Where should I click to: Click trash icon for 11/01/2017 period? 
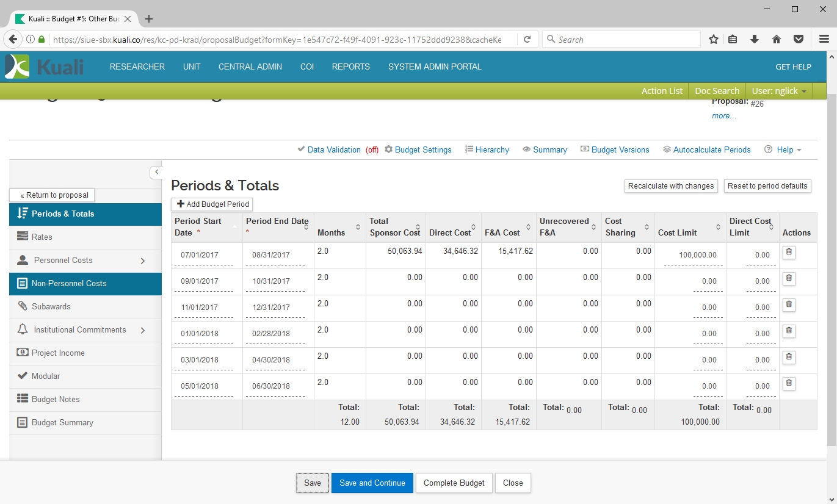coord(789,304)
